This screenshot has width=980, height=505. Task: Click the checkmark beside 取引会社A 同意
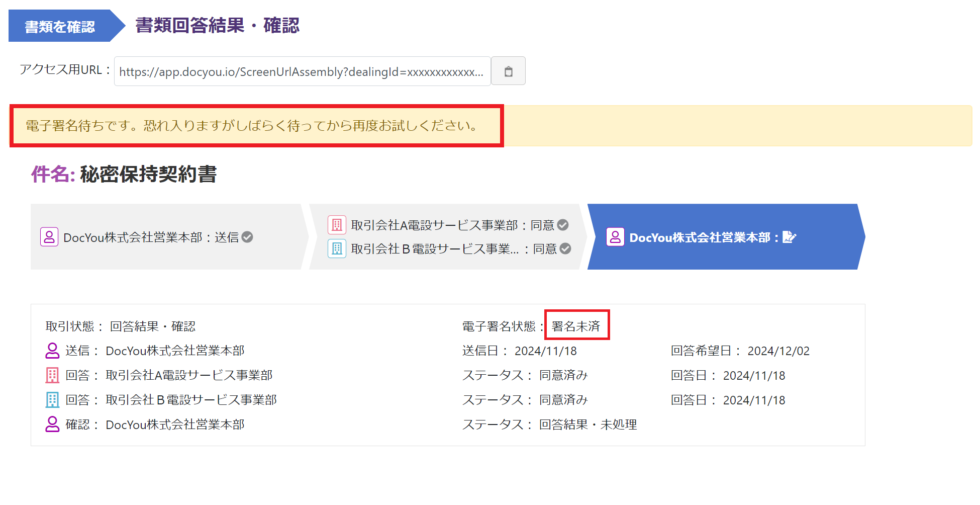tap(563, 225)
